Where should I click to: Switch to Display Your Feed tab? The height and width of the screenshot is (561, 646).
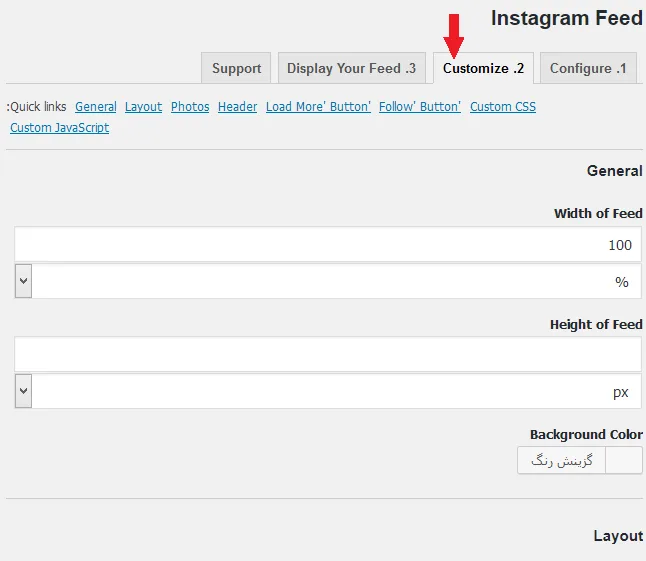pyautogui.click(x=352, y=68)
